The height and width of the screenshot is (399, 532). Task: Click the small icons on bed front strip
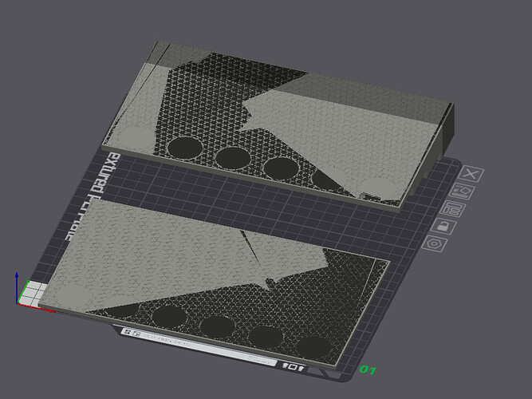tap(294, 367)
